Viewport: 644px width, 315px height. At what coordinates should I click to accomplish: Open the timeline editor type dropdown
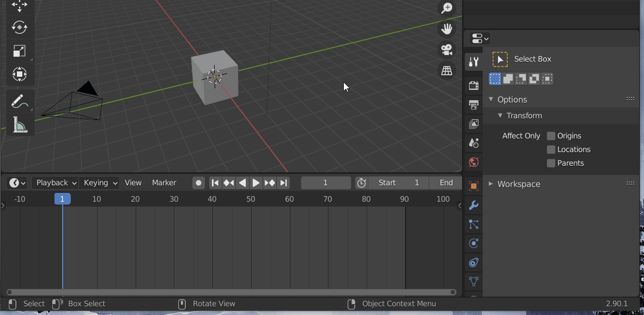coord(17,183)
